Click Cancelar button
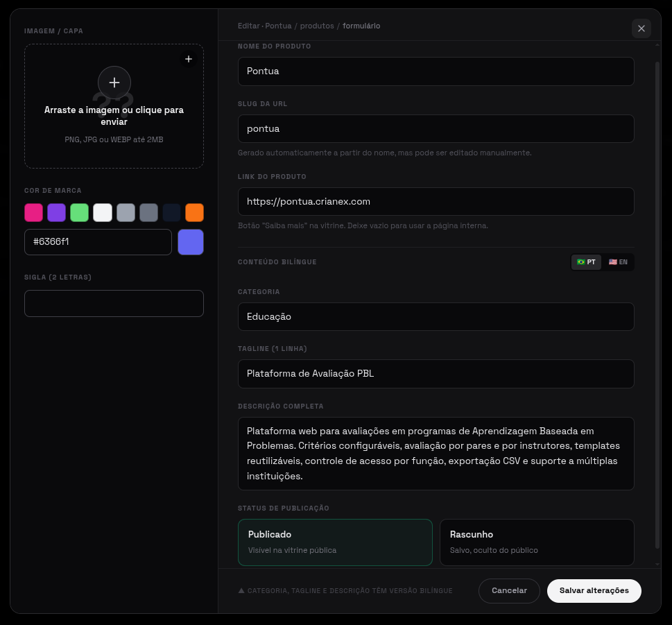Image resolution: width=672 pixels, height=625 pixels. tap(509, 591)
